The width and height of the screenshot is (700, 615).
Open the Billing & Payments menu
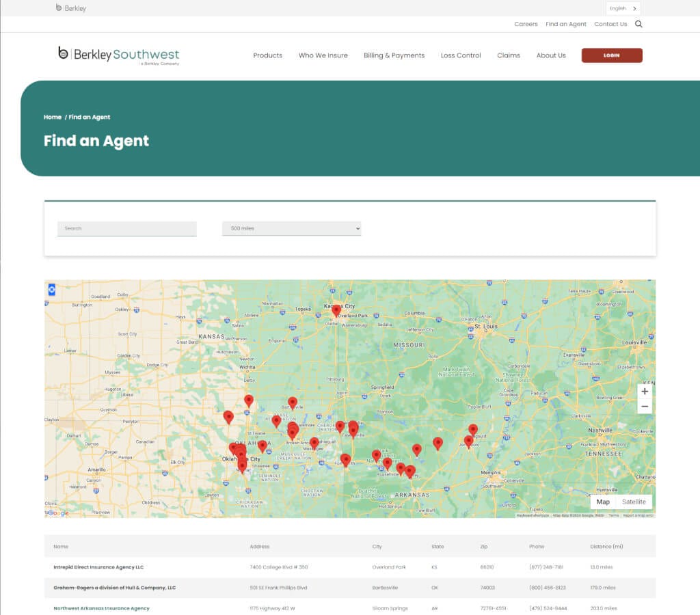click(x=394, y=55)
